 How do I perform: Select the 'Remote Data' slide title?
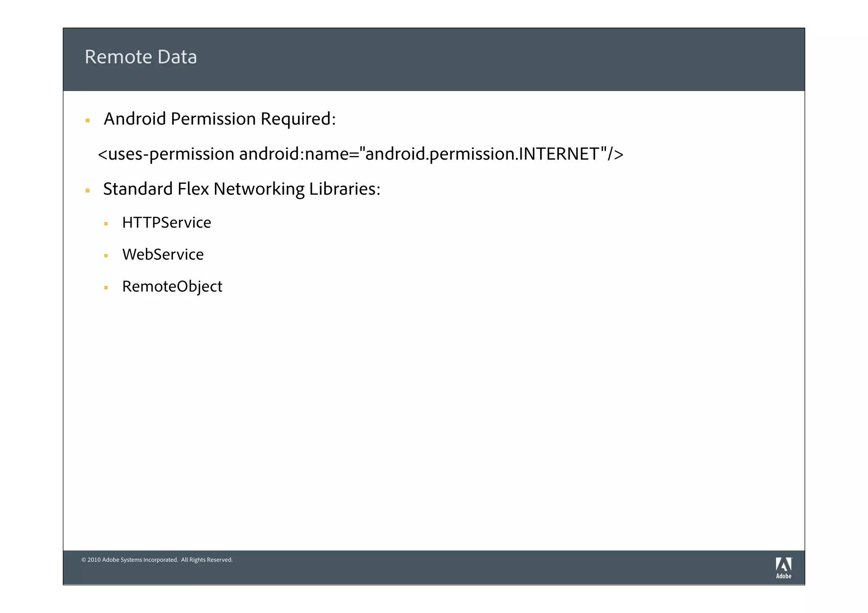click(141, 57)
